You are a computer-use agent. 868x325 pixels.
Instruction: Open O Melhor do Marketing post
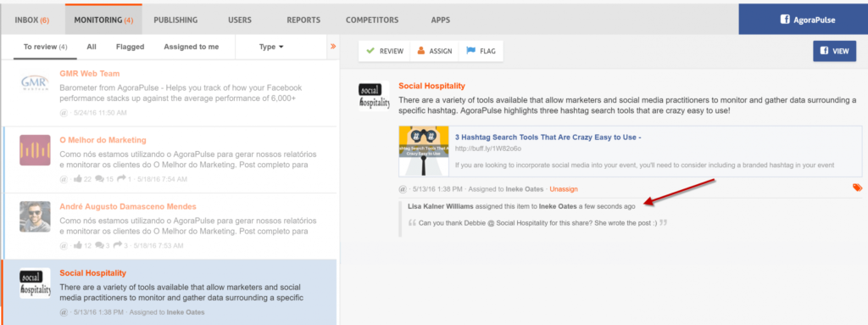tap(170, 160)
